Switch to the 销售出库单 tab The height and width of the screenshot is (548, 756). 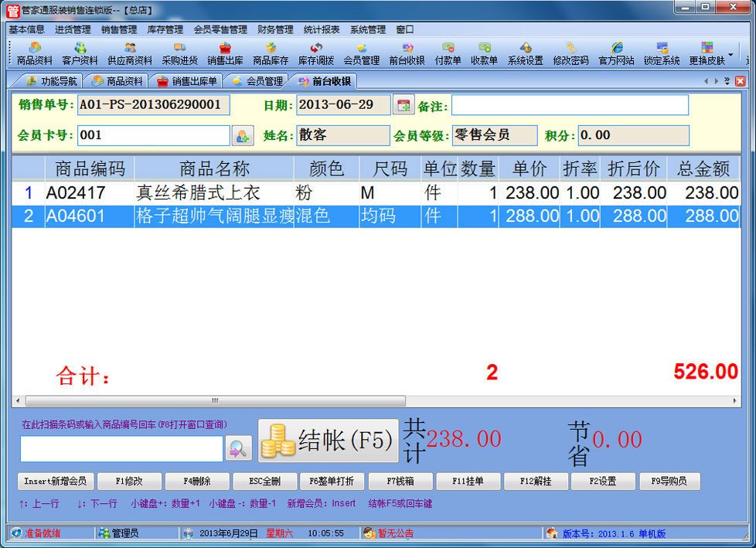click(188, 81)
